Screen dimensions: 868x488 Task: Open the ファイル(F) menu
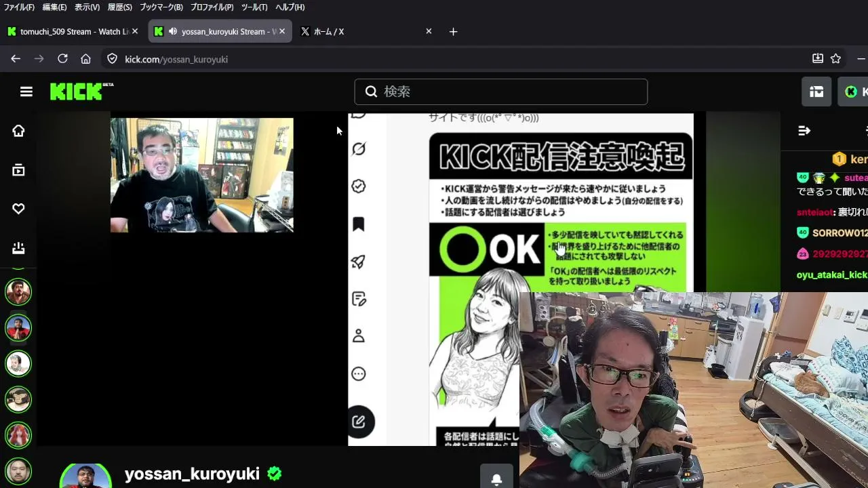[19, 7]
